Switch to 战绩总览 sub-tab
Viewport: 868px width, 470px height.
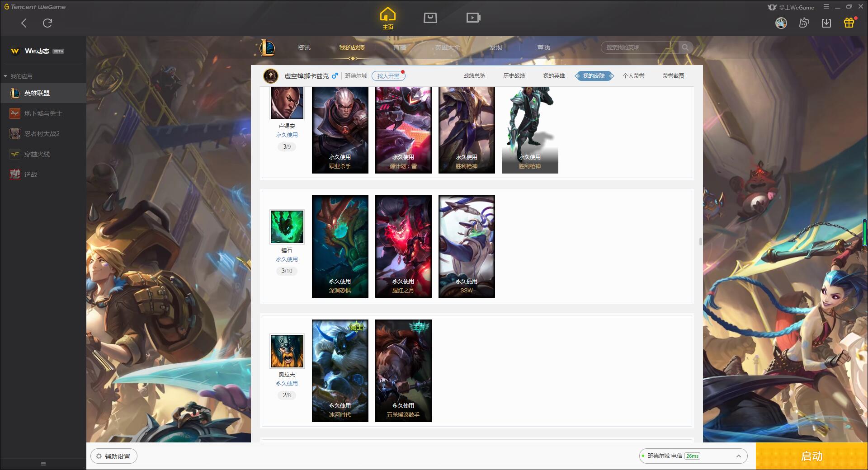474,76
